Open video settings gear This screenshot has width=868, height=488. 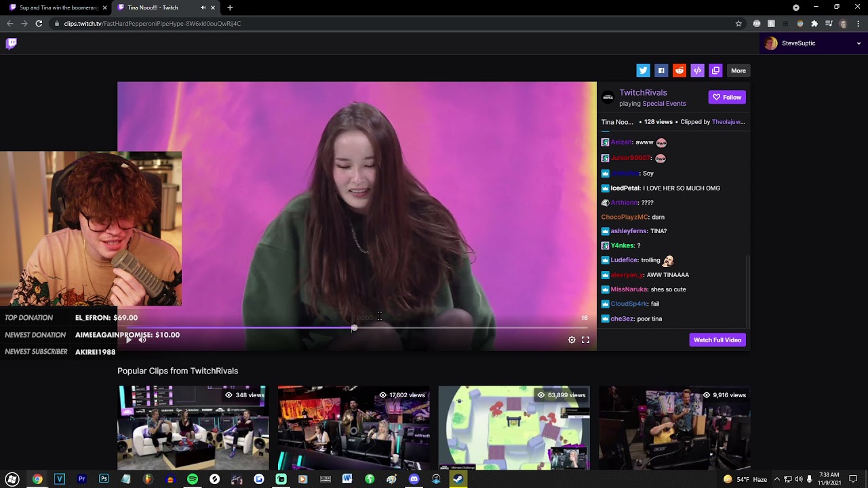[572, 340]
